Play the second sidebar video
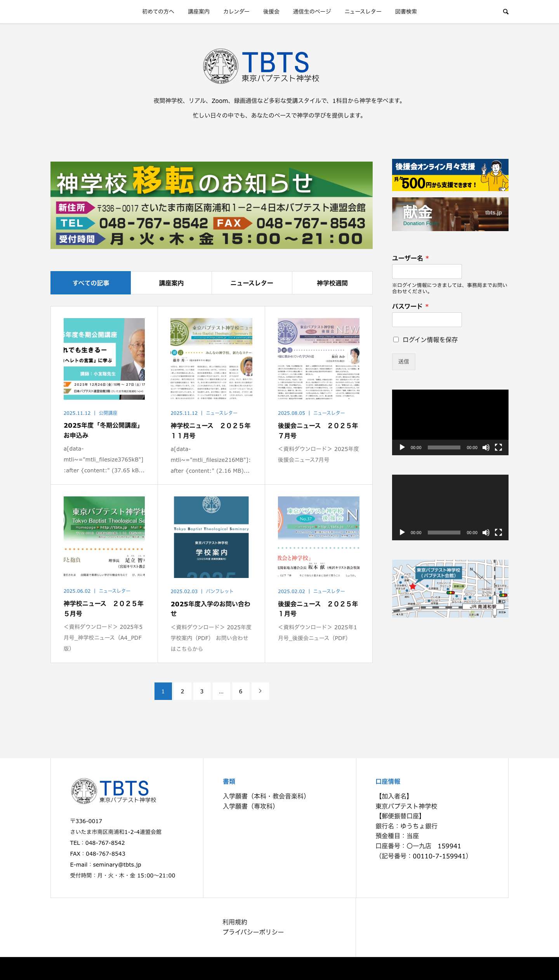Image resolution: width=559 pixels, height=980 pixels. point(402,533)
